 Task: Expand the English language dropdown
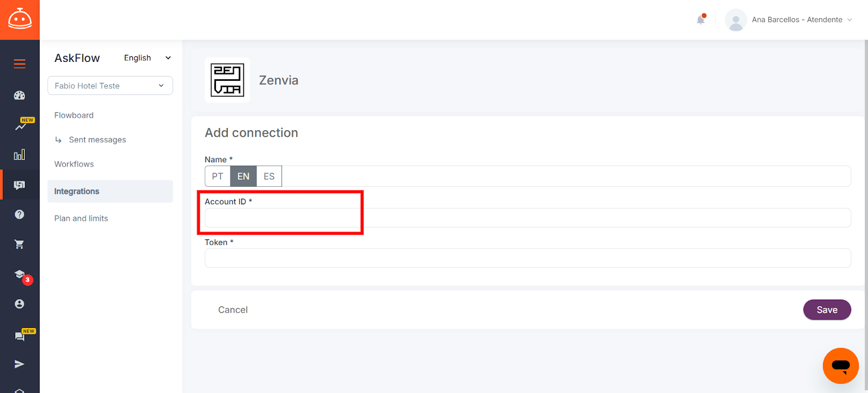click(148, 58)
